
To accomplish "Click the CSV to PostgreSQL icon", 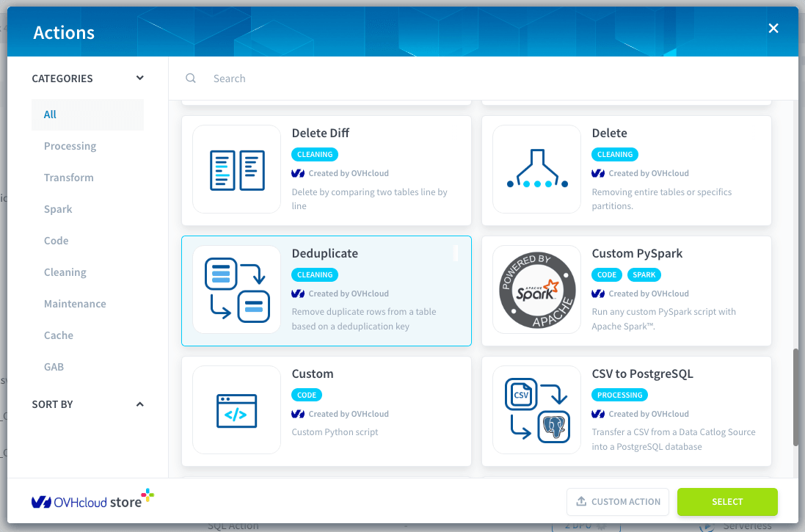I will coord(537,410).
